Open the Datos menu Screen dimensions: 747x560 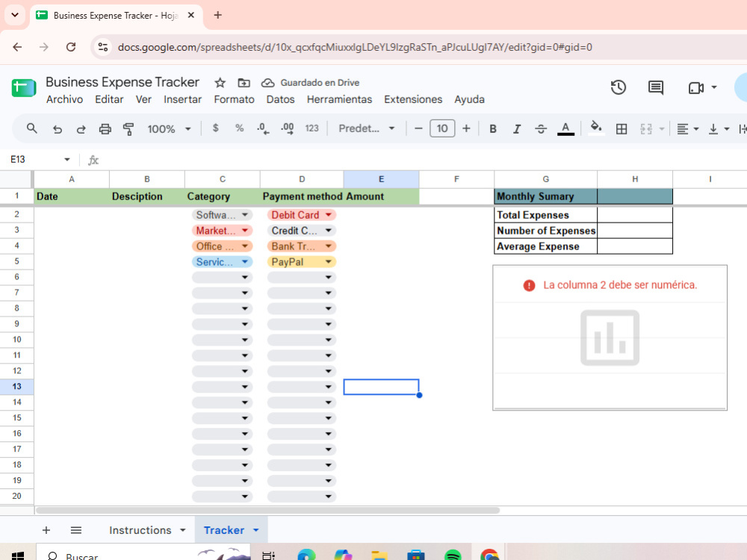point(280,99)
